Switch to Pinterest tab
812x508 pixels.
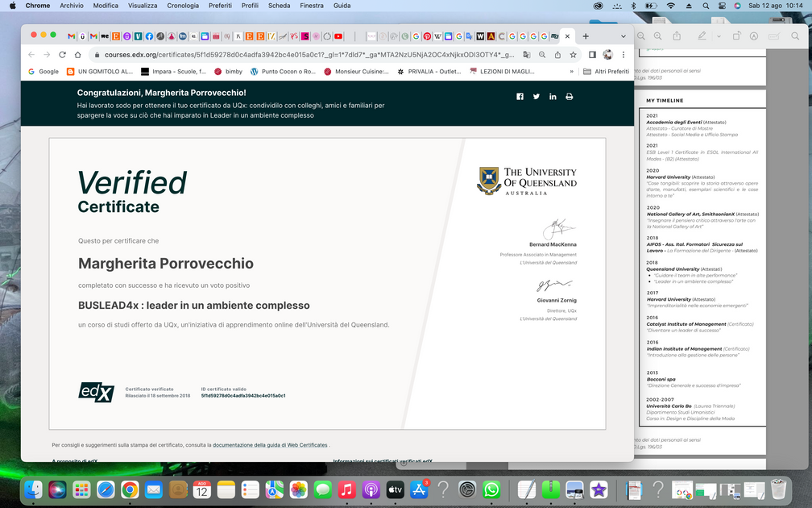point(427,36)
